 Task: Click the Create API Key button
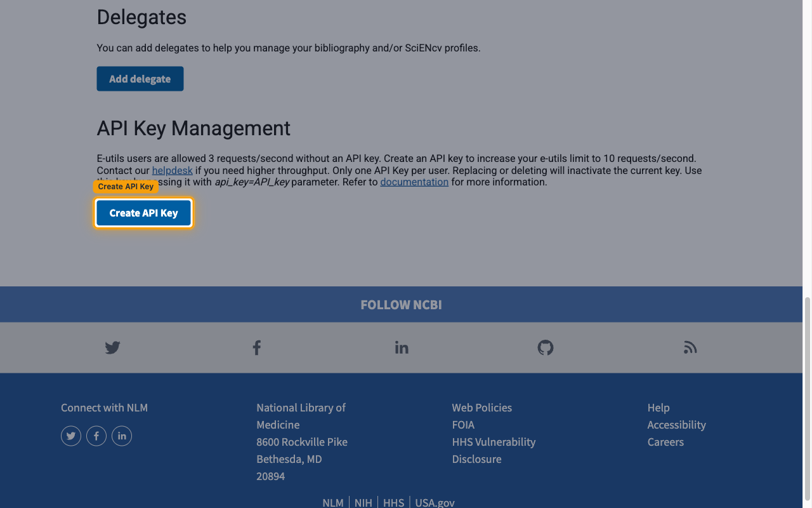click(x=143, y=213)
